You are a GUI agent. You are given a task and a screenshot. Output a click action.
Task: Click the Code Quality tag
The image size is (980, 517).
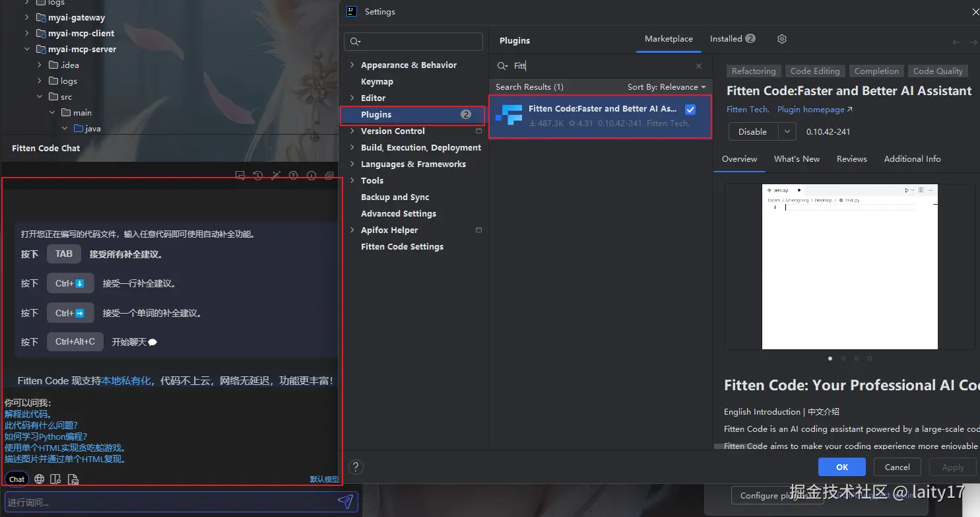[938, 71]
